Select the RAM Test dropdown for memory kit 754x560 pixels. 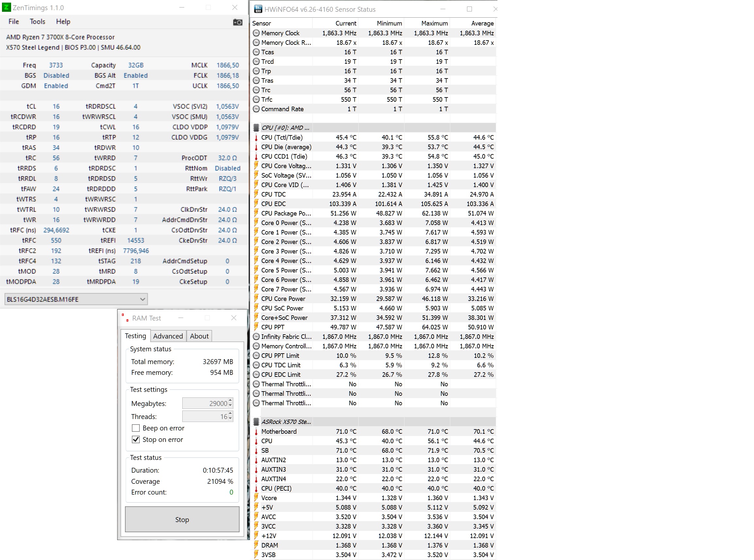[x=75, y=299]
